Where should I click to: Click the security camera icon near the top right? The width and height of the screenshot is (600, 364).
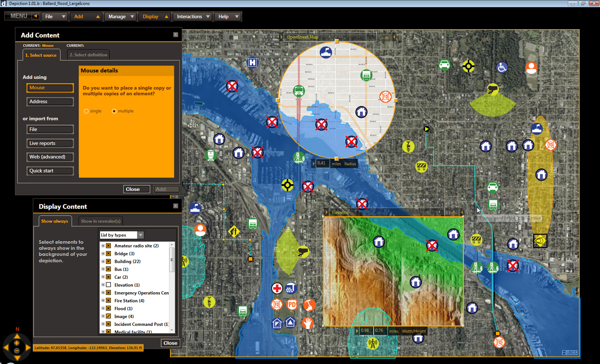(x=492, y=89)
